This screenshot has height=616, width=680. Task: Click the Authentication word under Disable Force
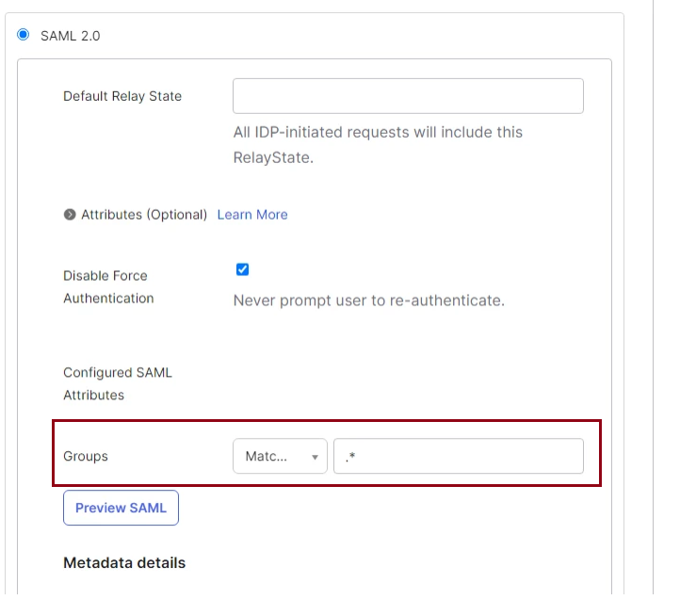(108, 299)
